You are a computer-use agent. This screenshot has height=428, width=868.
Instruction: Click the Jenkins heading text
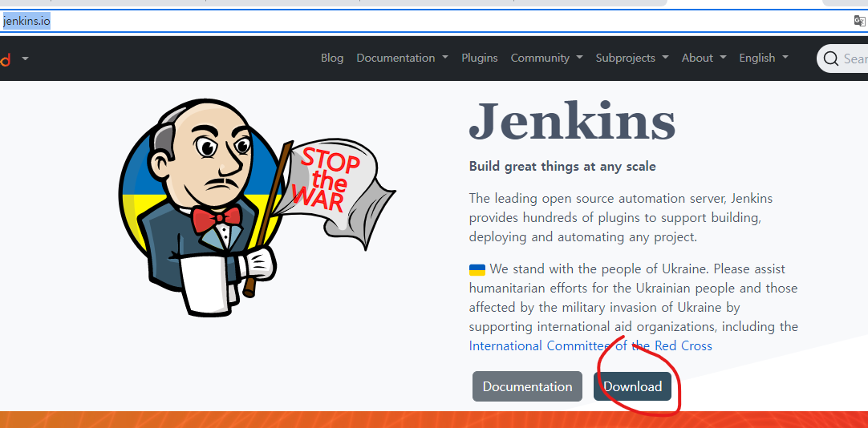click(572, 120)
